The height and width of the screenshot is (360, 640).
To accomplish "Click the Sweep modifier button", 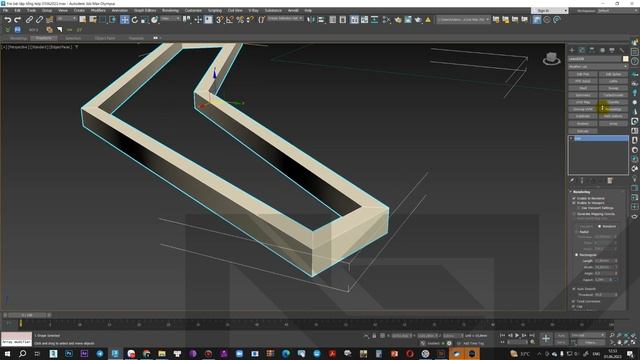I will click(613, 88).
